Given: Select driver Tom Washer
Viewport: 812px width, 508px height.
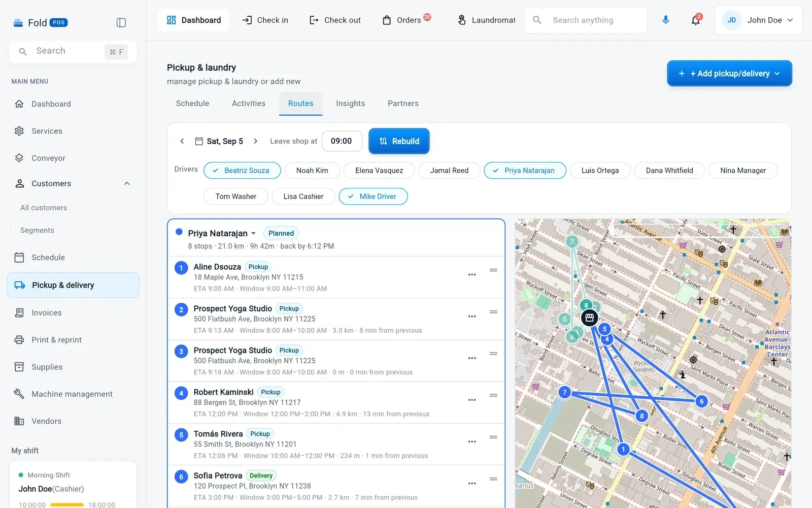Looking at the screenshot, I should pyautogui.click(x=236, y=197).
